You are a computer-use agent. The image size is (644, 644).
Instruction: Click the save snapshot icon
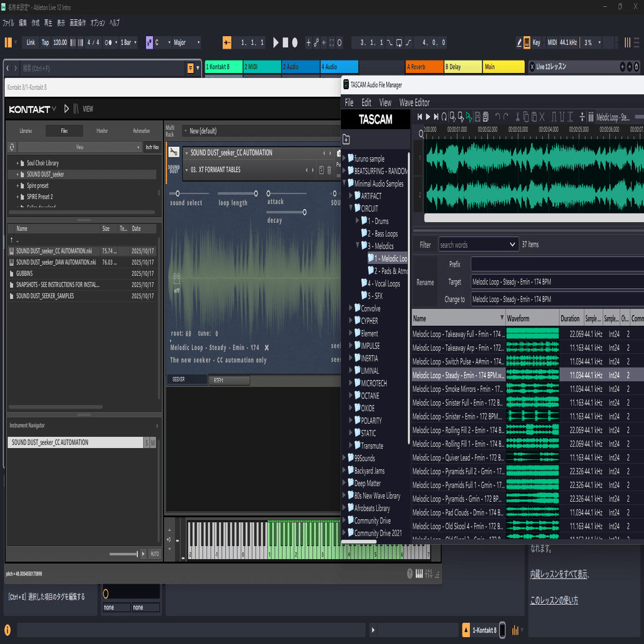(x=321, y=170)
